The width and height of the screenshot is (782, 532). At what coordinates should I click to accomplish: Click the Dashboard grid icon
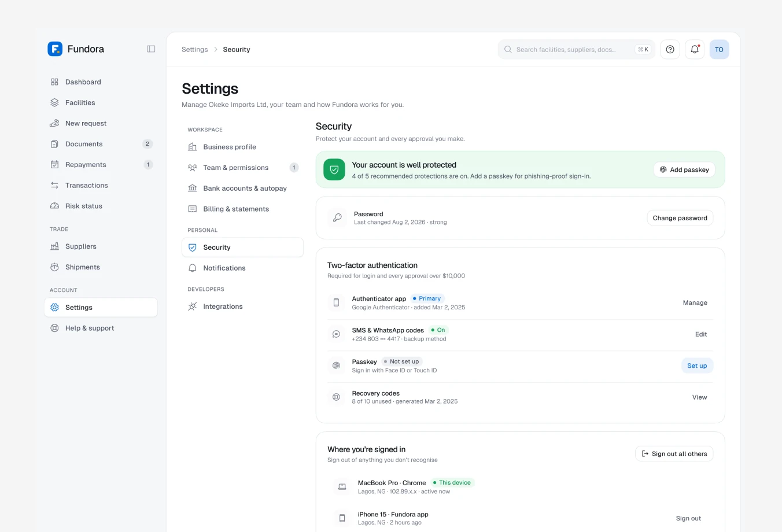pyautogui.click(x=54, y=82)
